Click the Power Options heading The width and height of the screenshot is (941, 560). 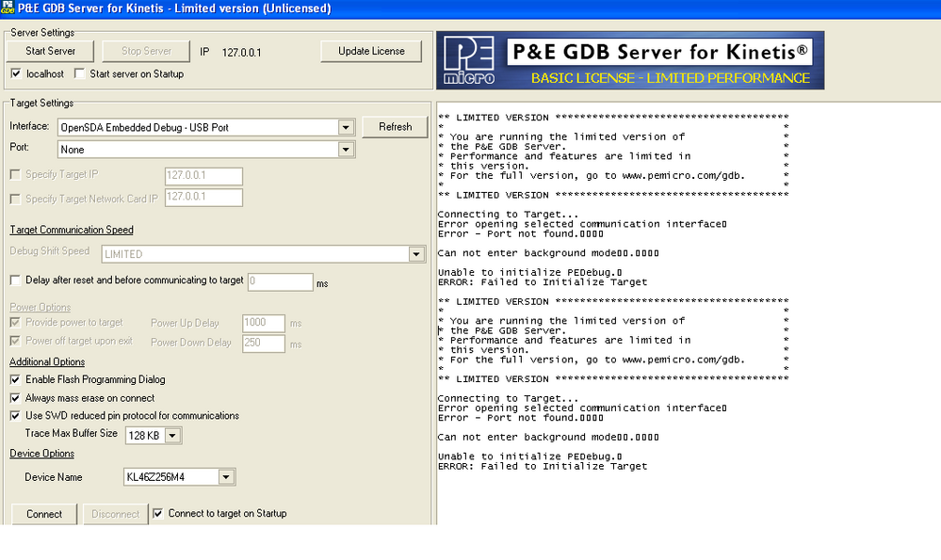pos(41,307)
